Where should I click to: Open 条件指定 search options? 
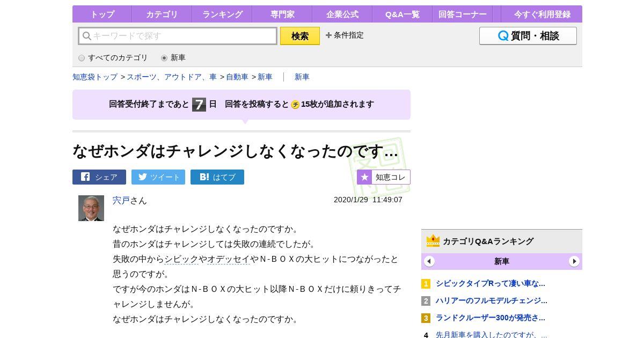coord(345,35)
